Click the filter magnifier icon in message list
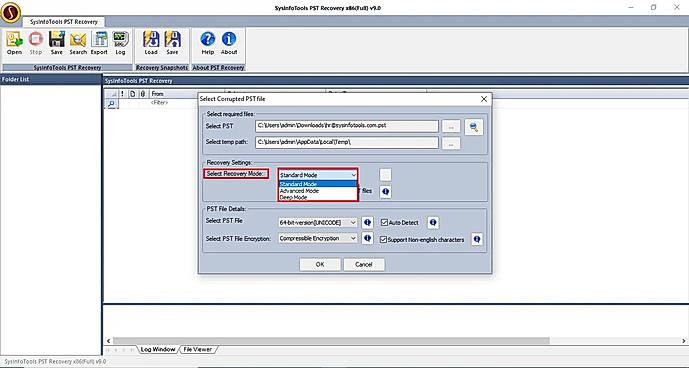Image resolution: width=689 pixels, height=368 pixels. coord(112,104)
